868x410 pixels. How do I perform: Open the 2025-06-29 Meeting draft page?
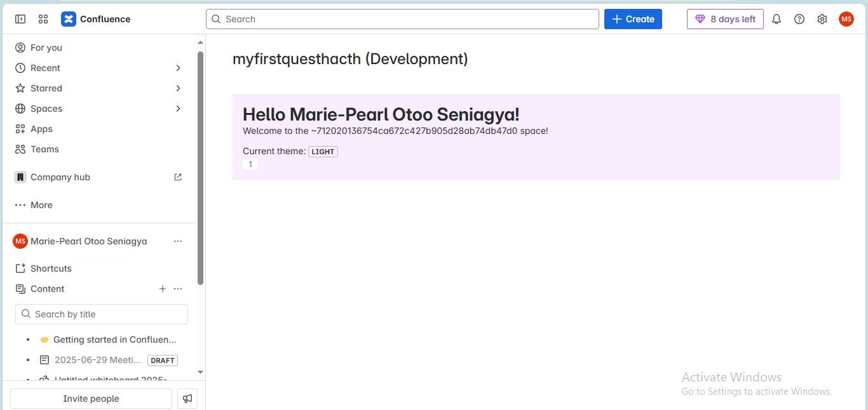tap(98, 360)
